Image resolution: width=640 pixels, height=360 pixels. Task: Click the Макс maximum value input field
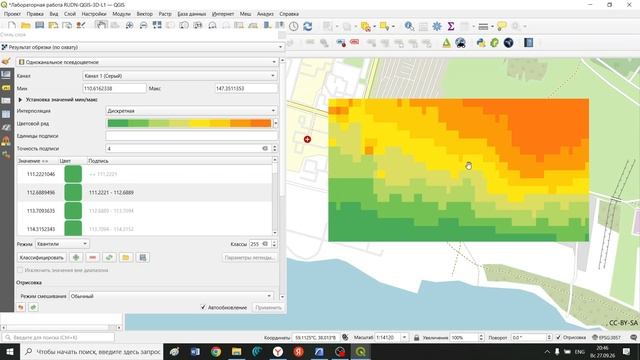tap(246, 88)
